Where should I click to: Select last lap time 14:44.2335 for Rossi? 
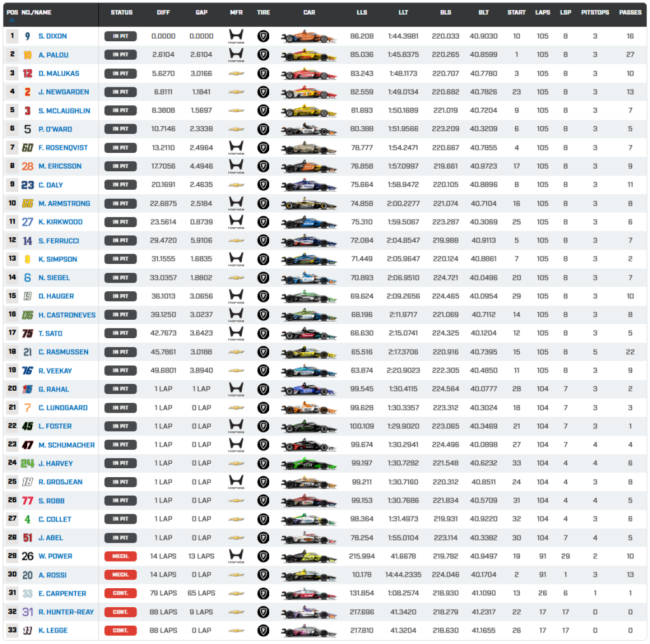click(403, 575)
